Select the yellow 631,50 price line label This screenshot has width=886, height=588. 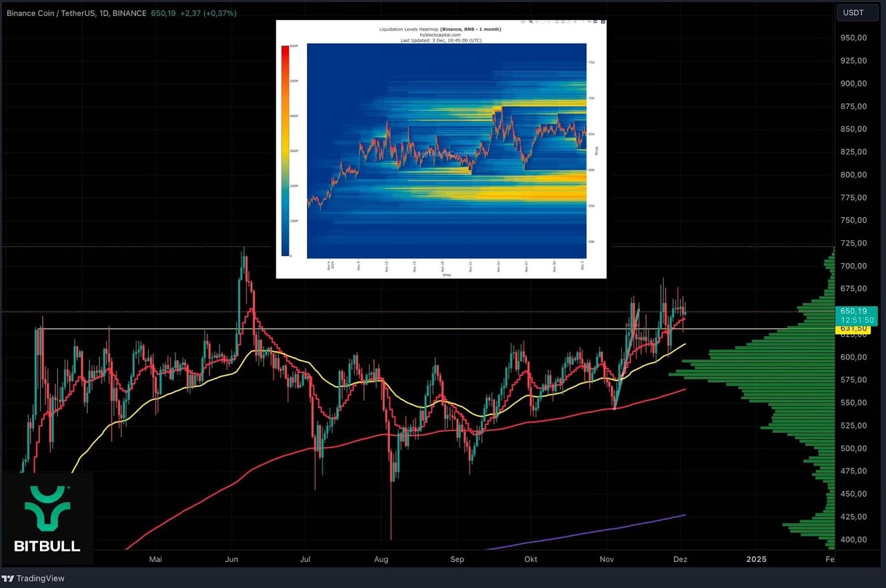tap(853, 329)
